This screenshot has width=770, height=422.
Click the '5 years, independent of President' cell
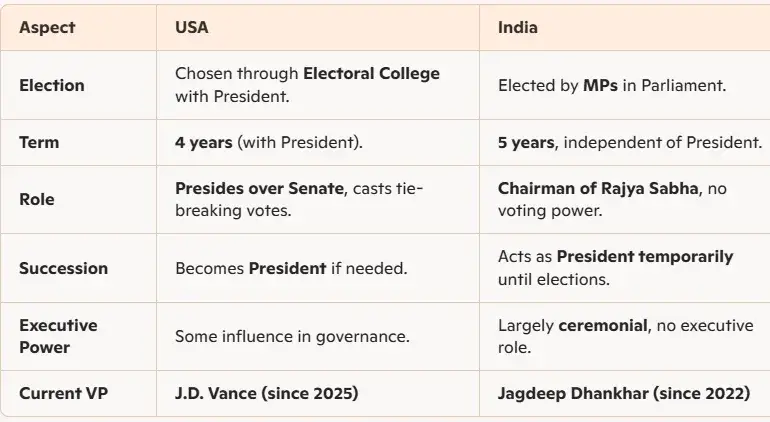coord(630,142)
